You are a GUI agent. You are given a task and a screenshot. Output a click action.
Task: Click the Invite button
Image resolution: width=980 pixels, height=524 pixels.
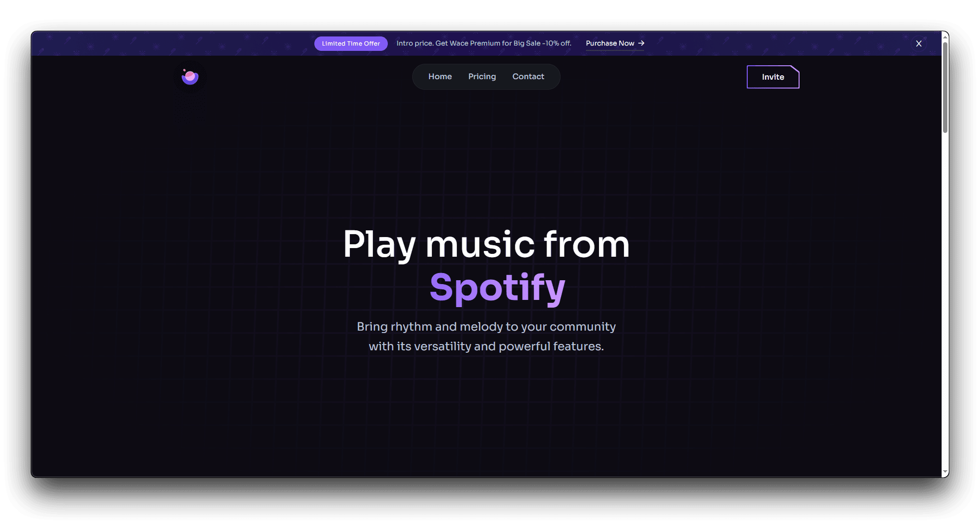(x=773, y=77)
